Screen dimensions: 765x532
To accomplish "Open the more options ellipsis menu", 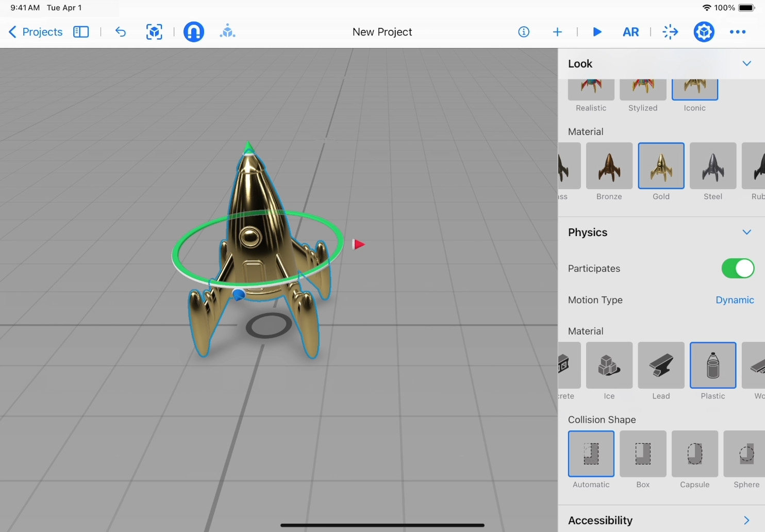I will pos(738,32).
